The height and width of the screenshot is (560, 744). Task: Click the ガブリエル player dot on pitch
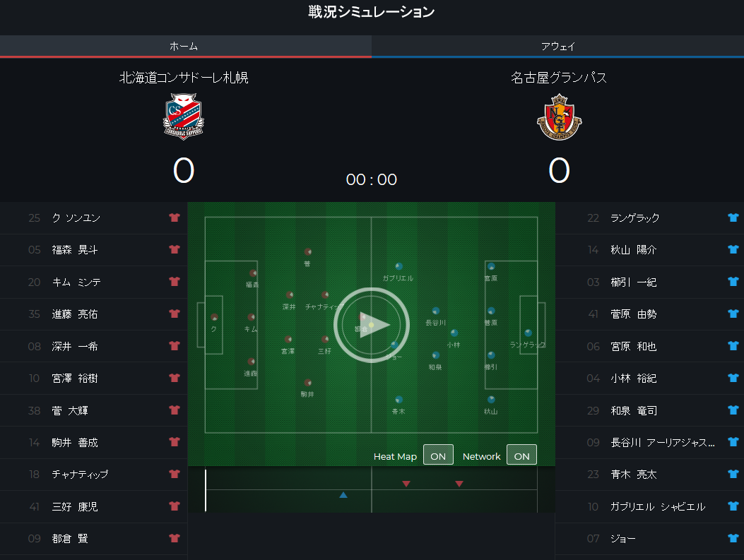pyautogui.click(x=398, y=266)
